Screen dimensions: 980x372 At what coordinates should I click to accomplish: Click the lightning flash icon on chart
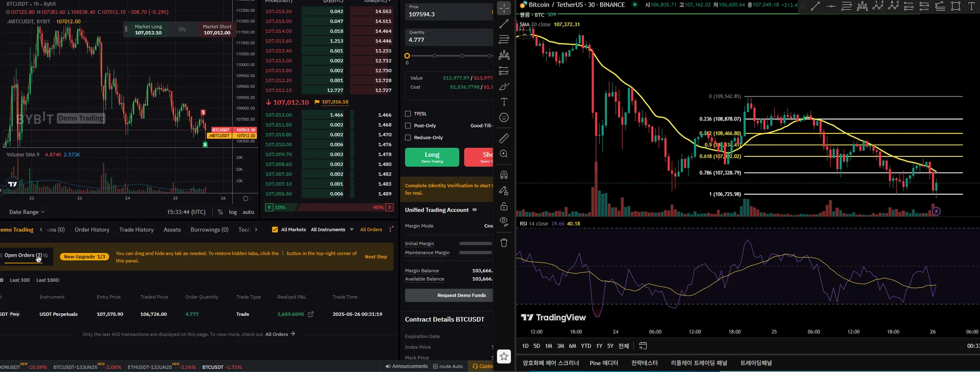[x=936, y=212]
